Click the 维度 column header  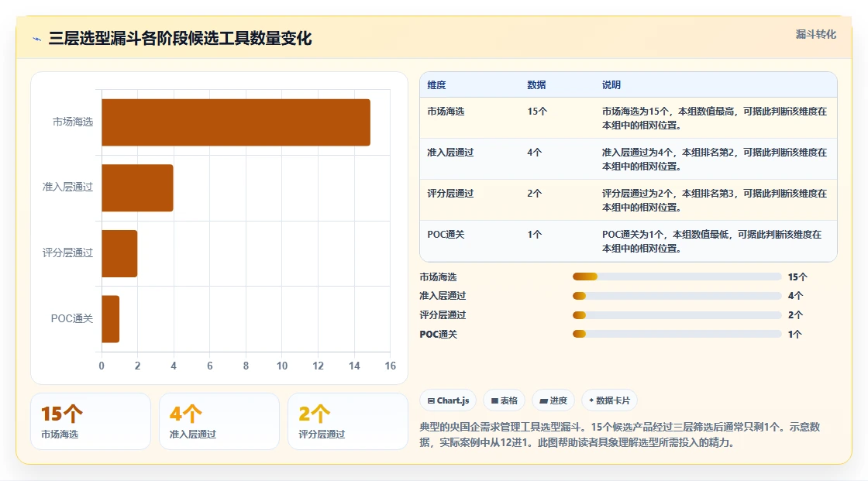(436, 84)
